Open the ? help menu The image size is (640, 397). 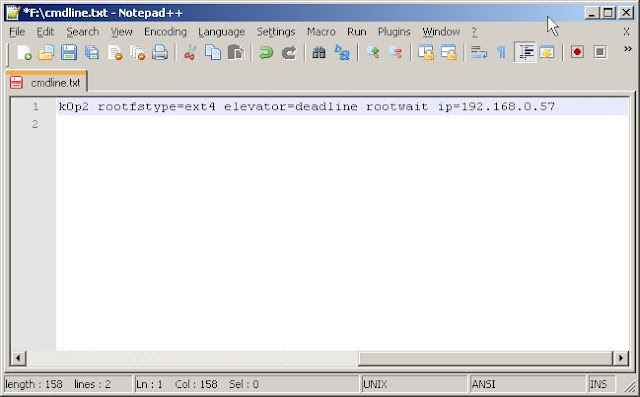coord(474,32)
